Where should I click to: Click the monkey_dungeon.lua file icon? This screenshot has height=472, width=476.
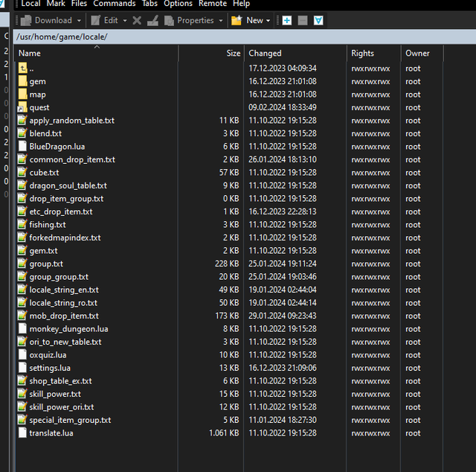[22, 329]
